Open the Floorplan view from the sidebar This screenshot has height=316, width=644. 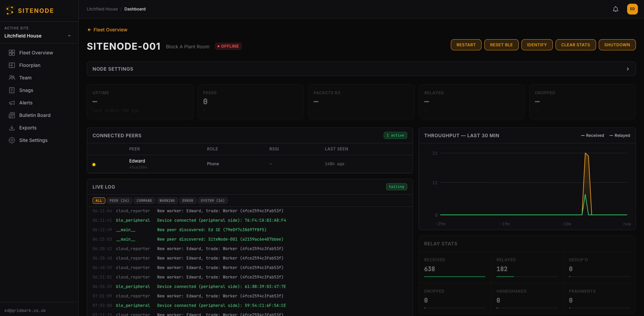click(30, 65)
